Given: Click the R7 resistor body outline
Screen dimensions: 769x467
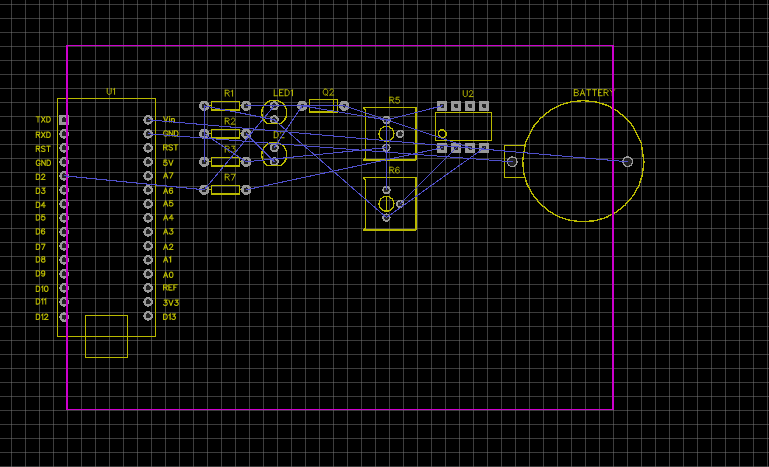Looking at the screenshot, I should point(225,190).
